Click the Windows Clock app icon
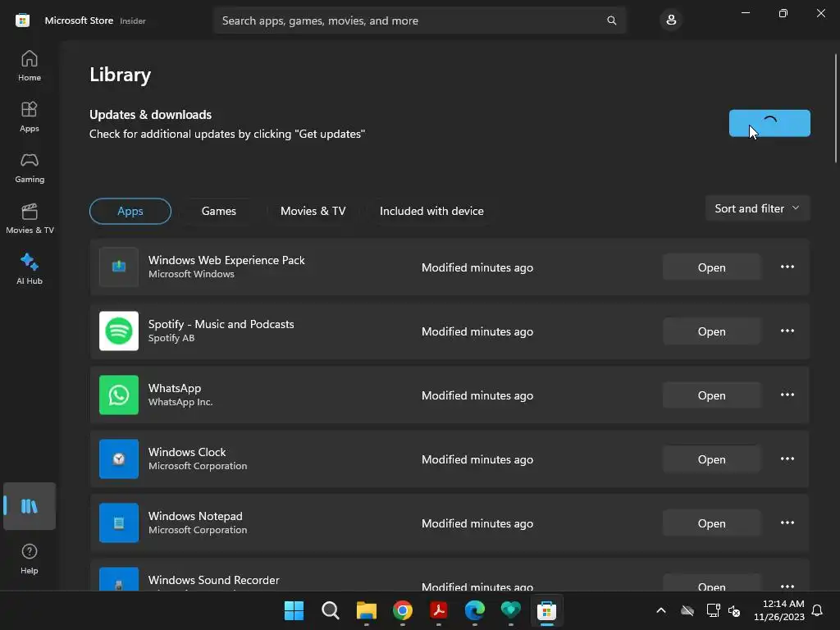 [x=119, y=459]
